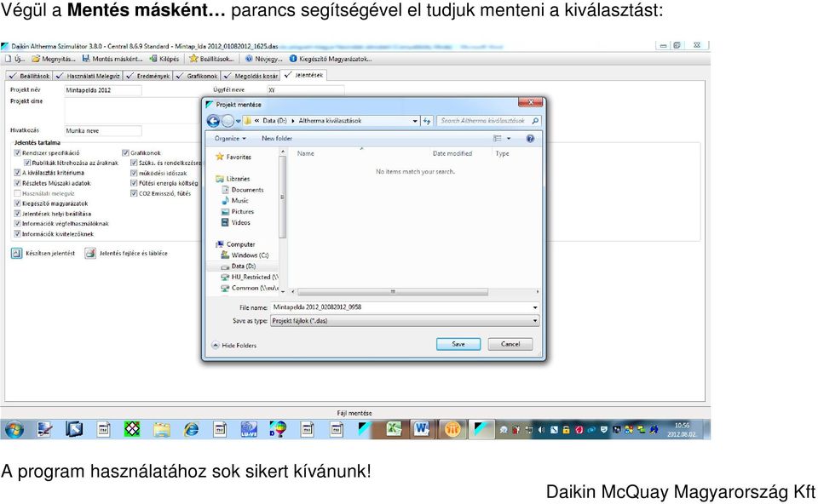
Task: Click the volume speaker tray icon
Action: coord(541,430)
